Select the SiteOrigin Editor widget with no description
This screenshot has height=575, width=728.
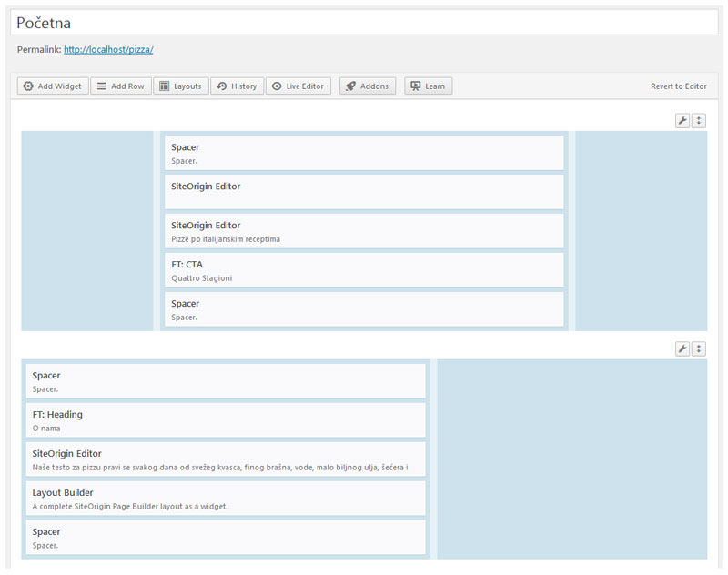pyautogui.click(x=364, y=192)
